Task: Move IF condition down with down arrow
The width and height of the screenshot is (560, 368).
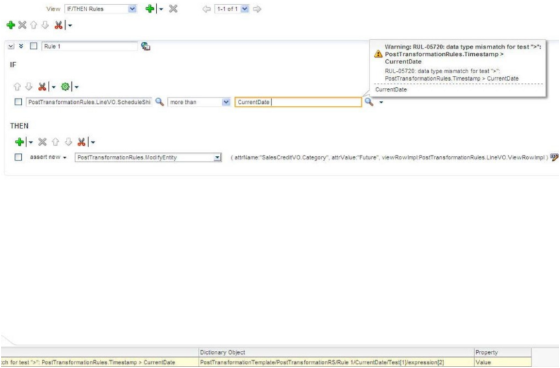Action: (29, 86)
